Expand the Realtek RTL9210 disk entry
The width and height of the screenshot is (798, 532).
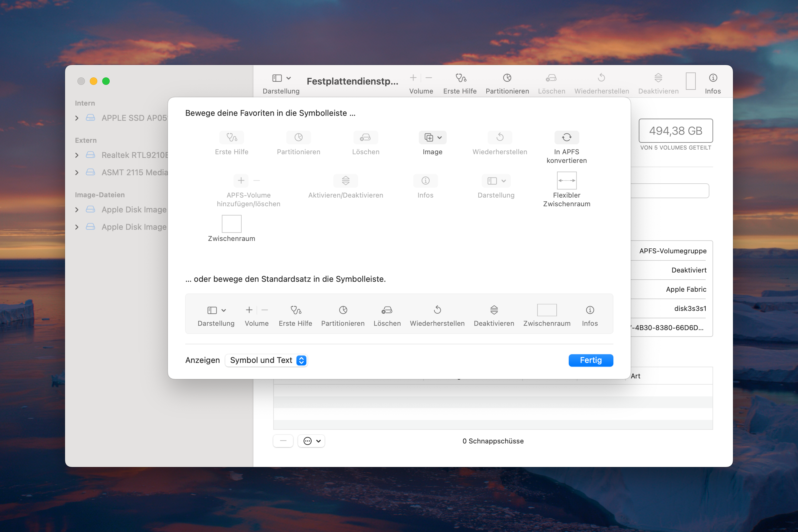[x=77, y=155]
